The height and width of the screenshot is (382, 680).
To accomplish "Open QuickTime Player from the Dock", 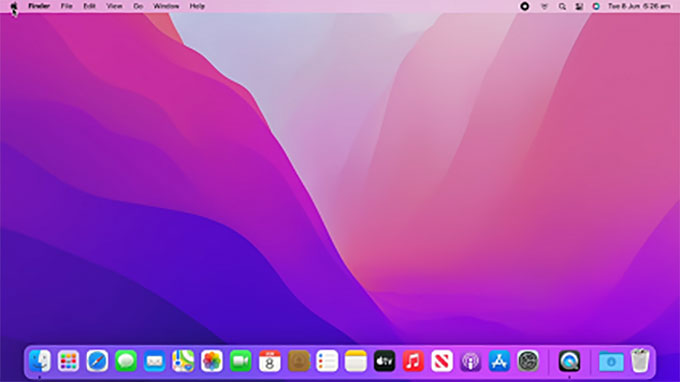I will point(569,361).
